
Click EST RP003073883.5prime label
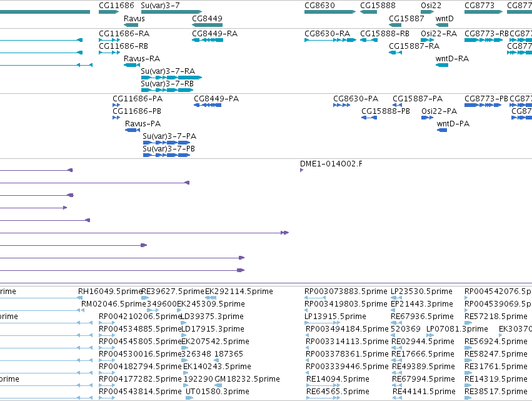pos(346,292)
